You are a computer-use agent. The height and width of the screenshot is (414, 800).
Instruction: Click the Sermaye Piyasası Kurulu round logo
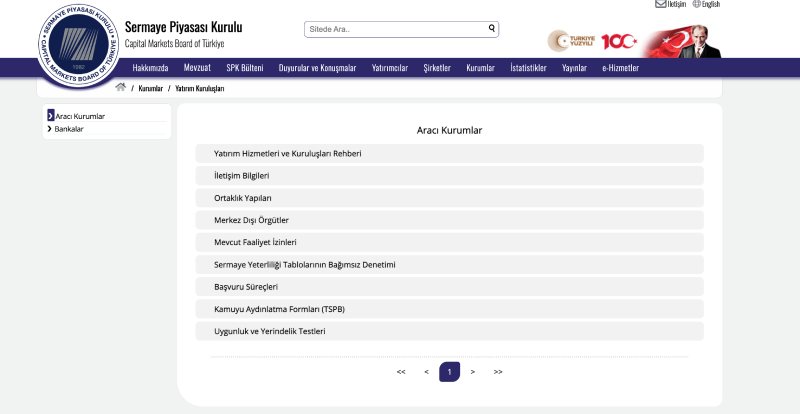coord(79,45)
